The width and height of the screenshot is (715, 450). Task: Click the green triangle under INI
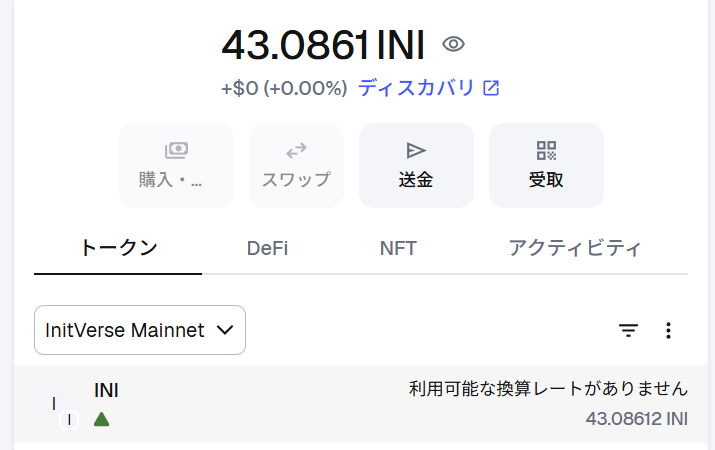click(x=101, y=419)
